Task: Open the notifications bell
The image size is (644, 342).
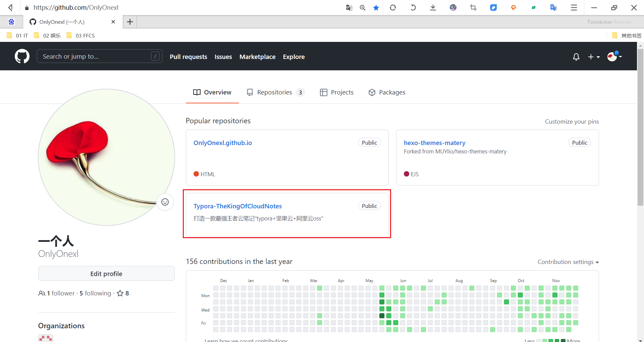Action: (576, 57)
